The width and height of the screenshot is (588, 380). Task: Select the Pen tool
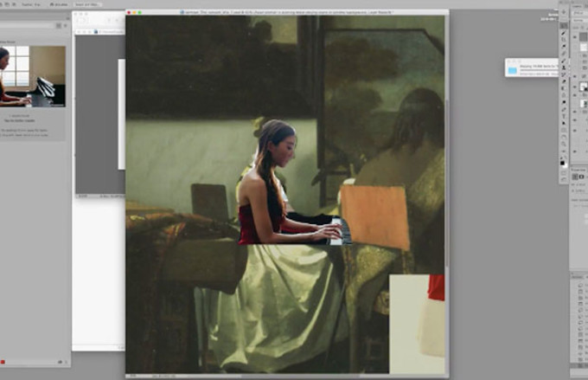(564, 109)
